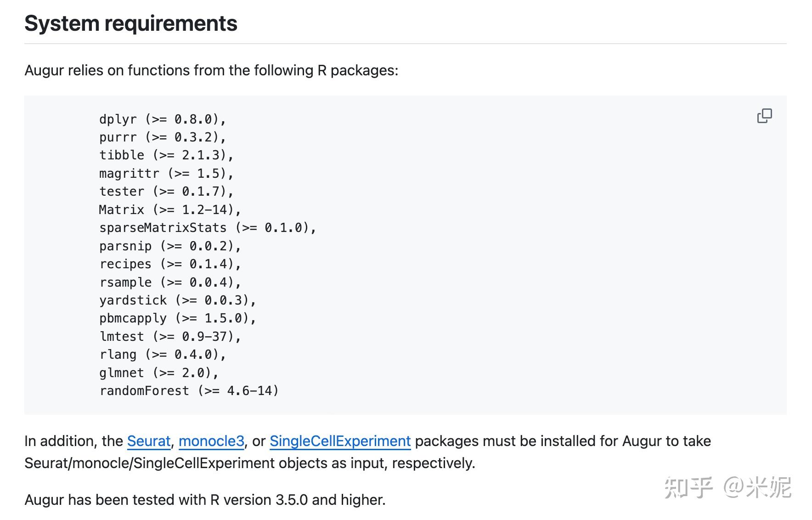Click the magrittr requirement line

(x=166, y=174)
